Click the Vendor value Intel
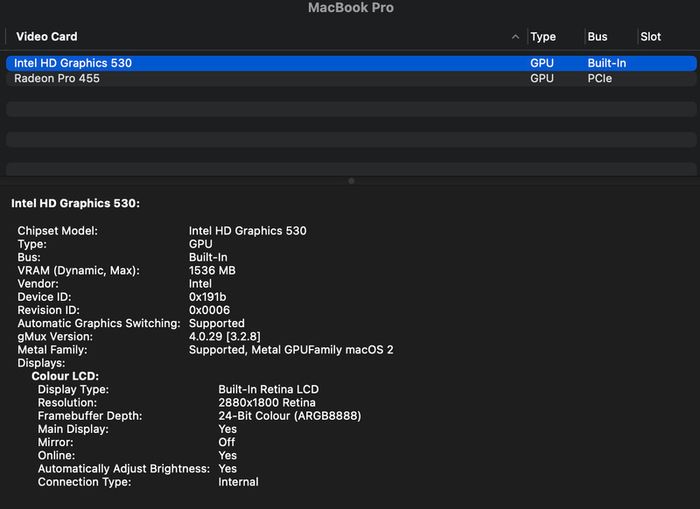Image resolution: width=700 pixels, height=509 pixels. 200,284
